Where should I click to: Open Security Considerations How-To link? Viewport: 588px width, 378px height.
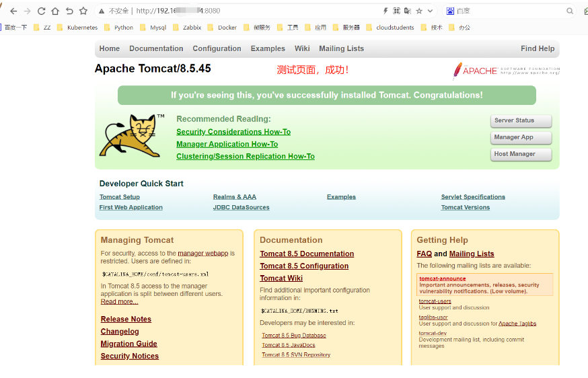tap(233, 132)
